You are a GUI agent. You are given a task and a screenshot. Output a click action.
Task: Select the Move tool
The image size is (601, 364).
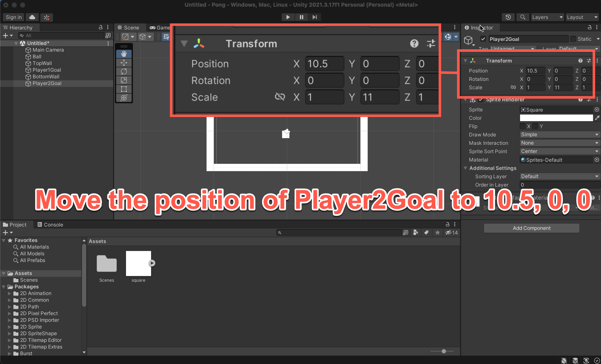124,63
